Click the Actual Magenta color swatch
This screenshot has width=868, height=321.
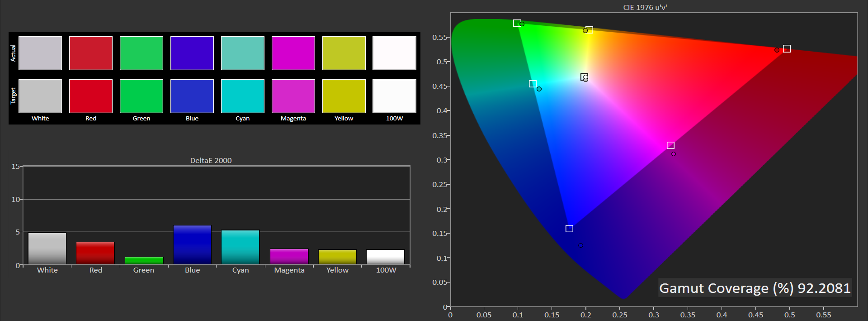tap(293, 53)
